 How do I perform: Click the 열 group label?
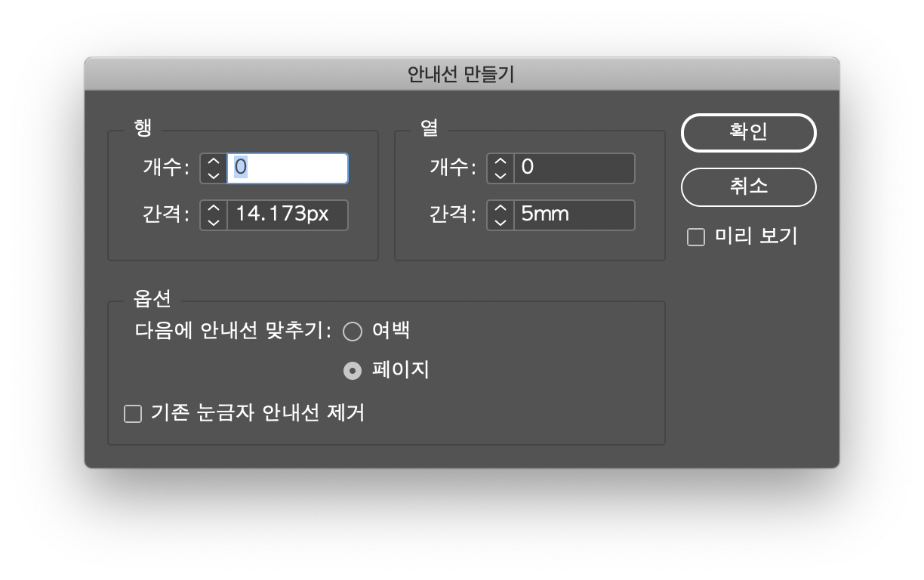tap(430, 128)
